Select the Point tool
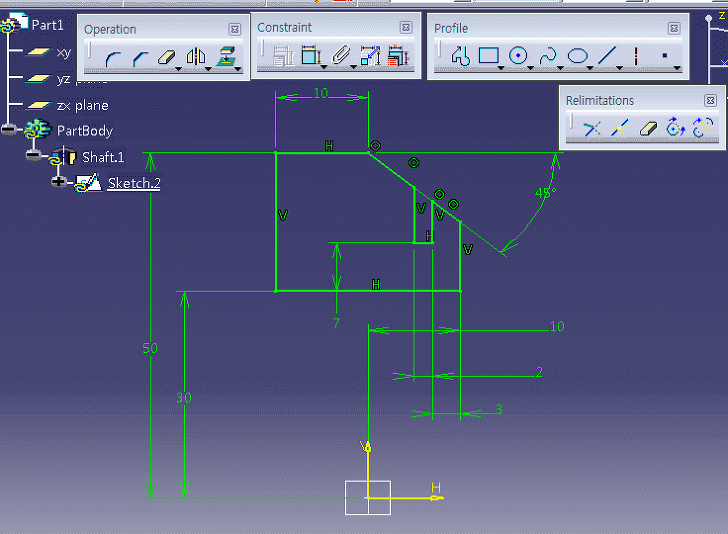Screen dimensions: 728x534 point(665,56)
